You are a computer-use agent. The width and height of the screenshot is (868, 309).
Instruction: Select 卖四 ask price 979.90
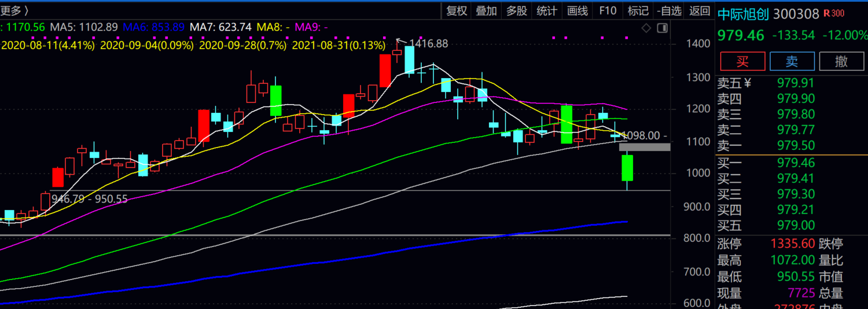(x=796, y=99)
